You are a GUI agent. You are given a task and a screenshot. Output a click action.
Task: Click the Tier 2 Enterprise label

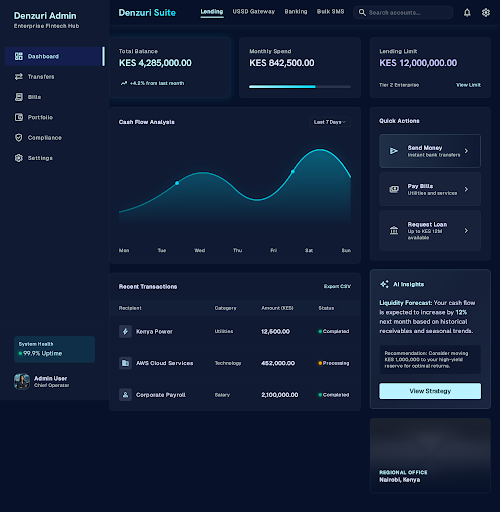coord(399,85)
